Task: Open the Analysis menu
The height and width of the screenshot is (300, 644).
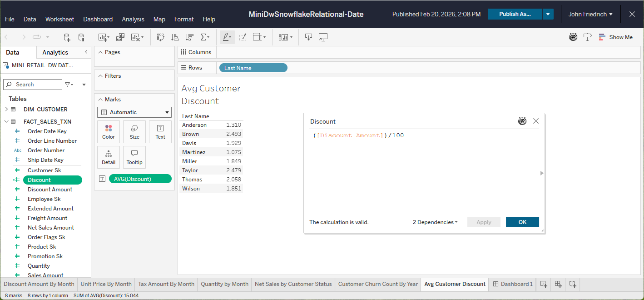Action: 133,19
